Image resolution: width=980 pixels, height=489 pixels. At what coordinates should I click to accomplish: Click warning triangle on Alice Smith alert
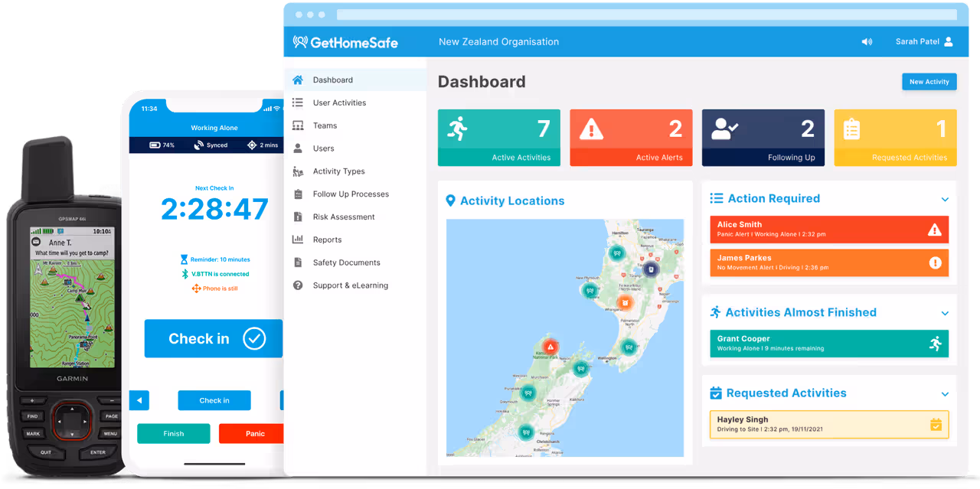tap(934, 230)
